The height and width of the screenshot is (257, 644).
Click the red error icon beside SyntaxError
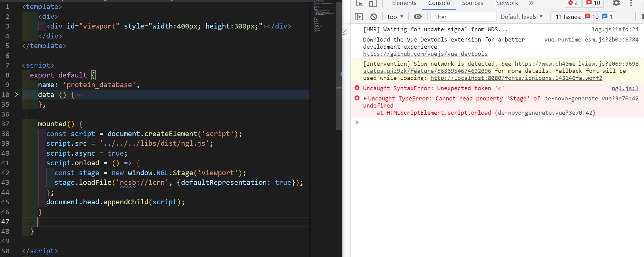357,88
